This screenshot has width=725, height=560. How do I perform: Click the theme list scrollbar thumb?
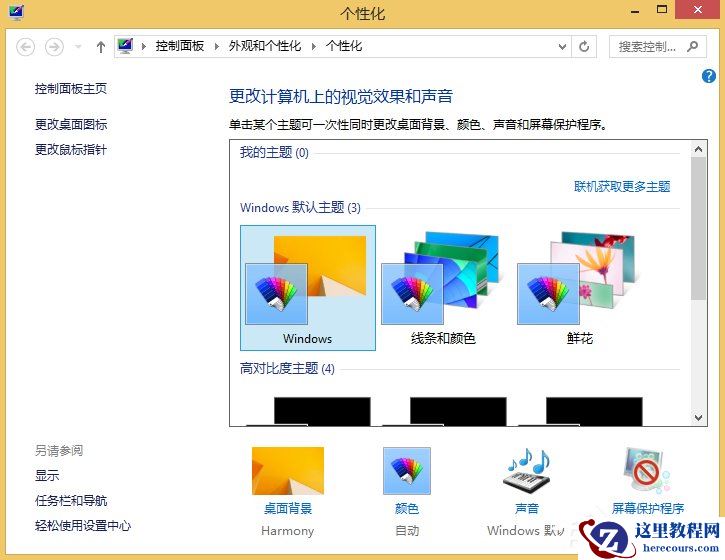[x=698, y=228]
